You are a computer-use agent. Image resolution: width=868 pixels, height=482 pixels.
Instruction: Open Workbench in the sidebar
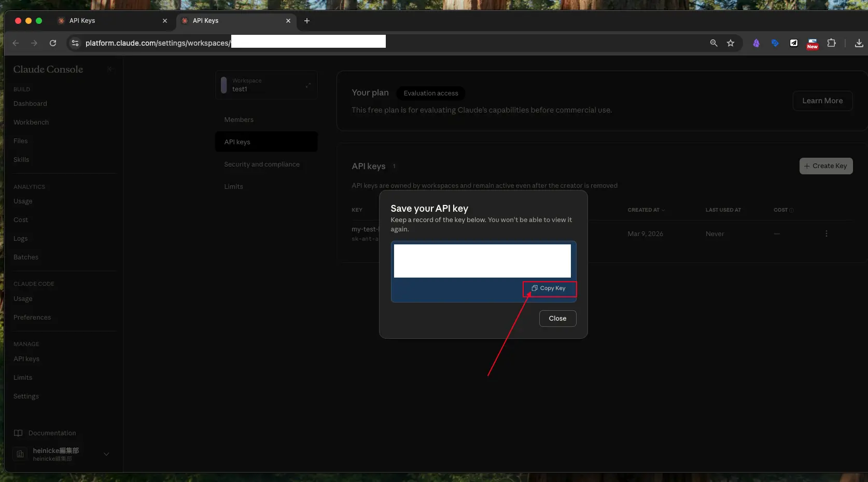point(31,122)
